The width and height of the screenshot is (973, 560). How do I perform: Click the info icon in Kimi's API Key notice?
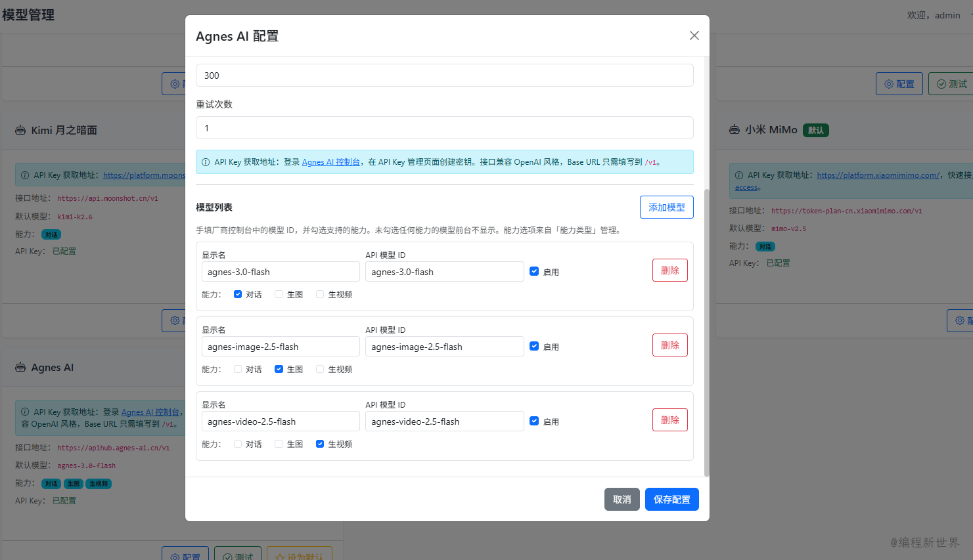pyautogui.click(x=25, y=175)
